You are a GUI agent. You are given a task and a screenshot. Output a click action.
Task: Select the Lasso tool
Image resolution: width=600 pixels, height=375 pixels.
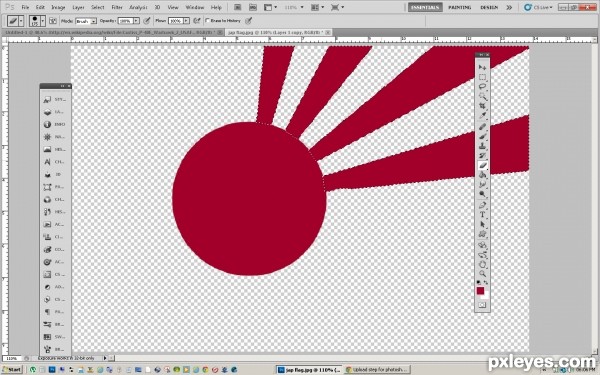pos(482,86)
